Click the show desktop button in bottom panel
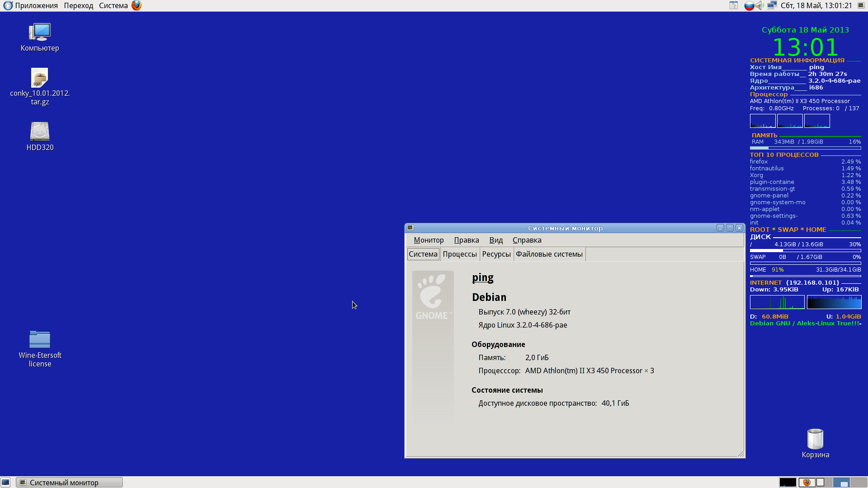 click(5, 483)
